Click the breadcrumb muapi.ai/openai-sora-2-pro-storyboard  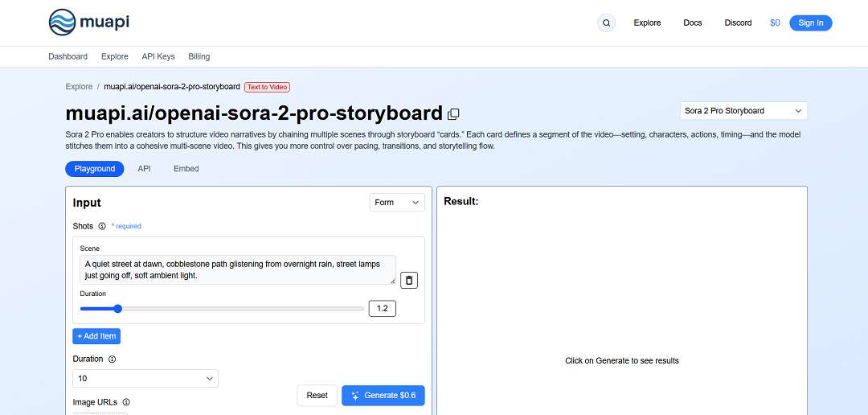point(172,87)
